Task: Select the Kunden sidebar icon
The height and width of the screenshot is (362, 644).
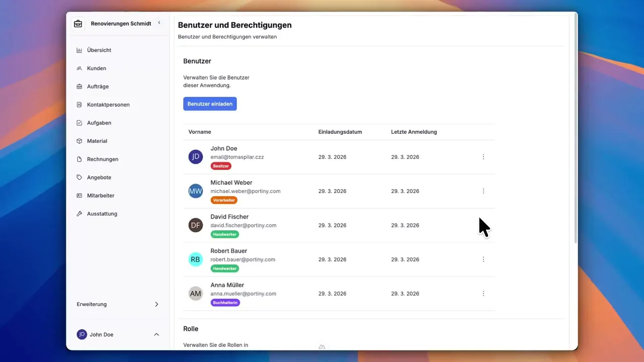Action: [x=78, y=68]
